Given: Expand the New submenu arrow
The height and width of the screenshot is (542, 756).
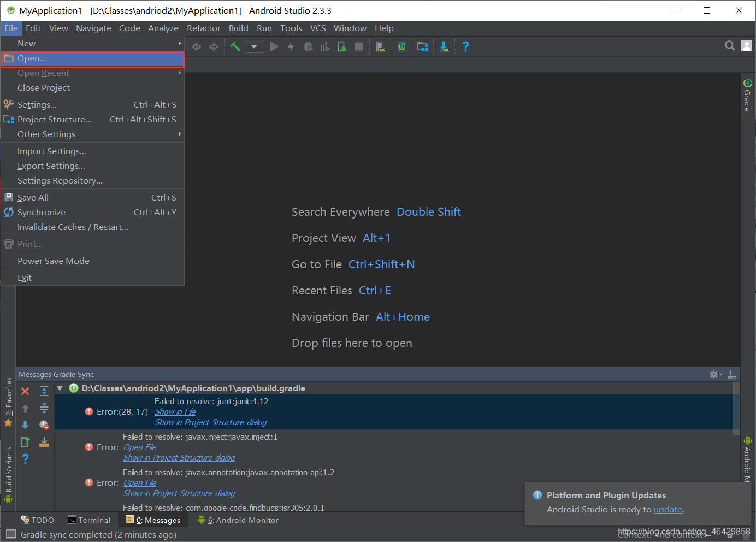Looking at the screenshot, I should coord(179,43).
